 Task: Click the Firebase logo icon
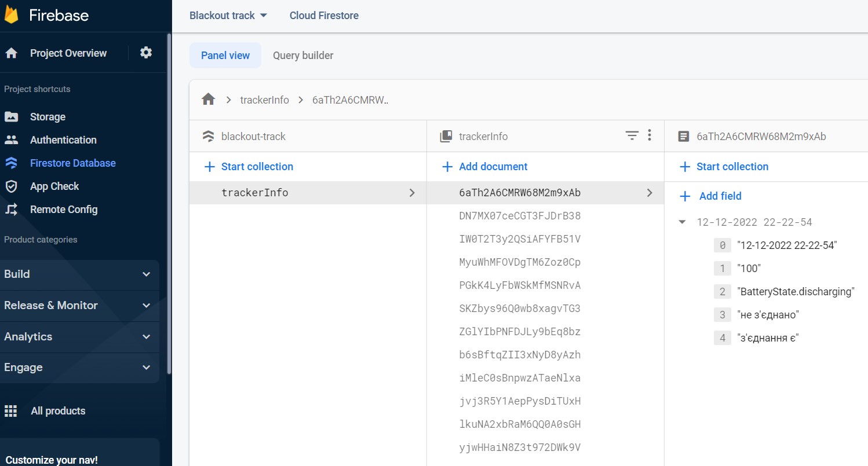[x=12, y=15]
